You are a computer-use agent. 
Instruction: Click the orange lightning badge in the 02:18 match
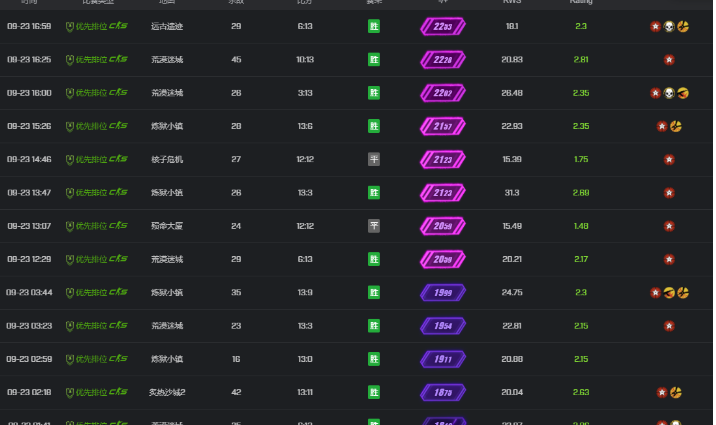[676, 392]
